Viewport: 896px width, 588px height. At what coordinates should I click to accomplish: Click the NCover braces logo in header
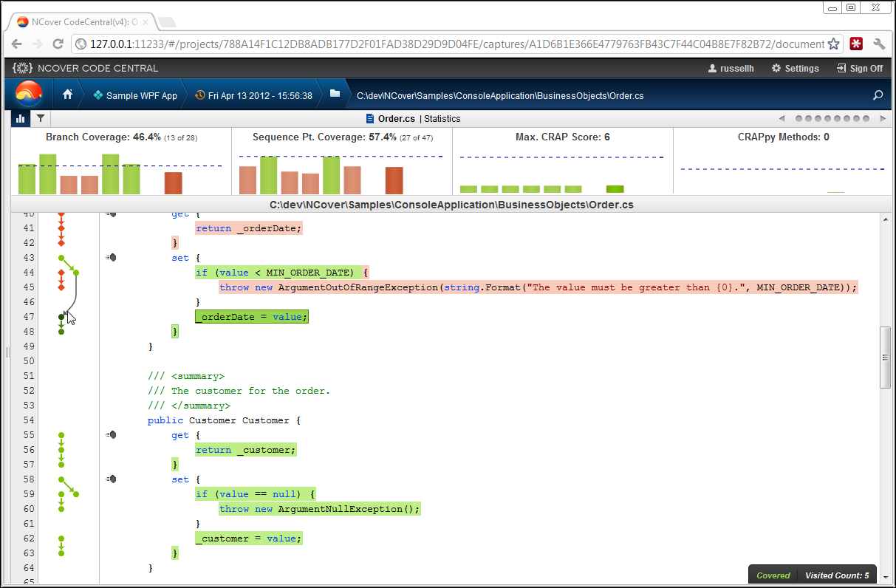[22, 68]
